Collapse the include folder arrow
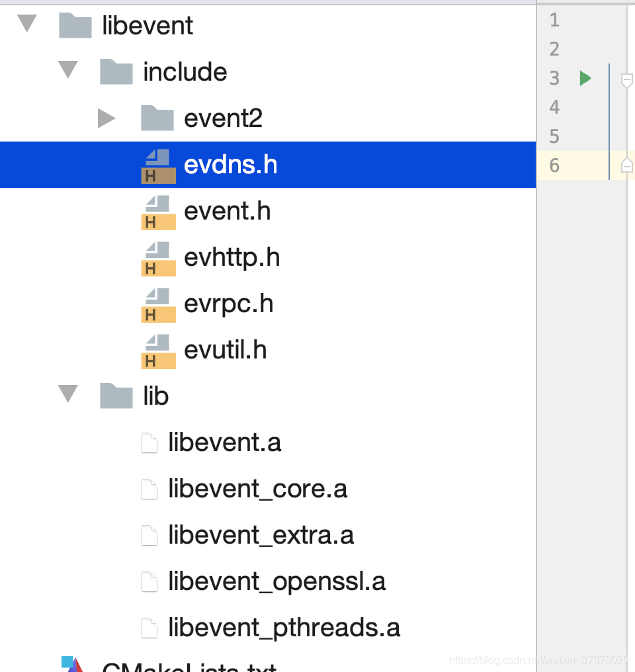The width and height of the screenshot is (635, 672). pos(68,69)
